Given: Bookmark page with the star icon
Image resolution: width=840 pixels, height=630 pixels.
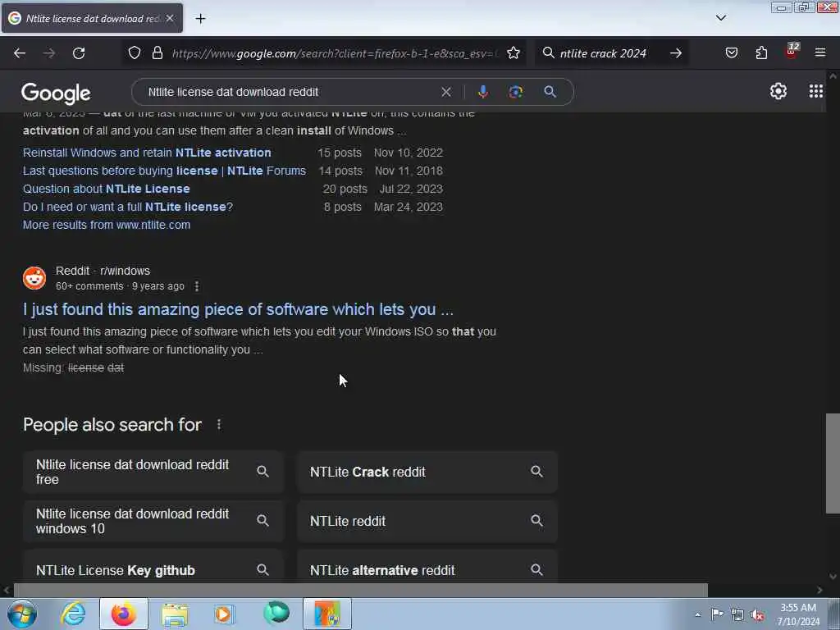Looking at the screenshot, I should tap(514, 52).
